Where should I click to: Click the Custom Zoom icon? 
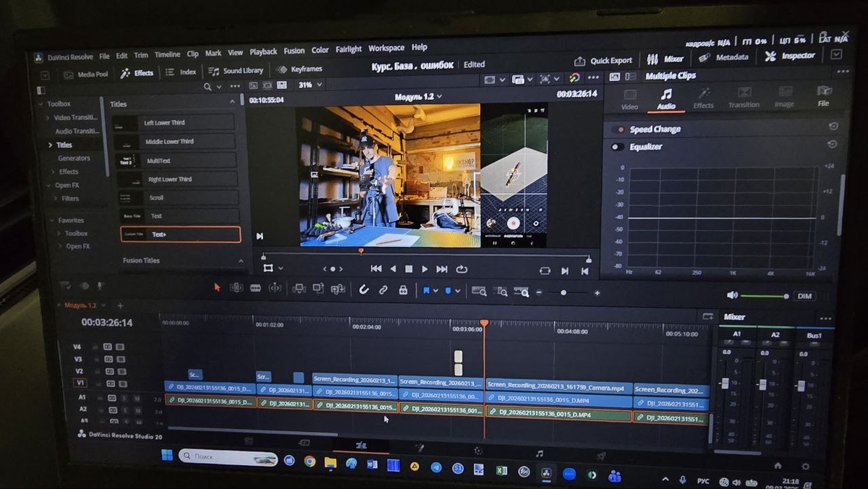(521, 292)
